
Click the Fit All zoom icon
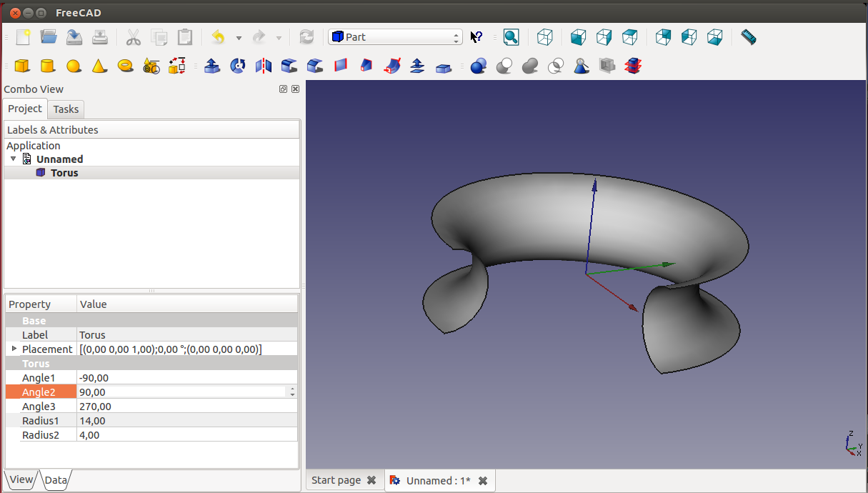511,37
